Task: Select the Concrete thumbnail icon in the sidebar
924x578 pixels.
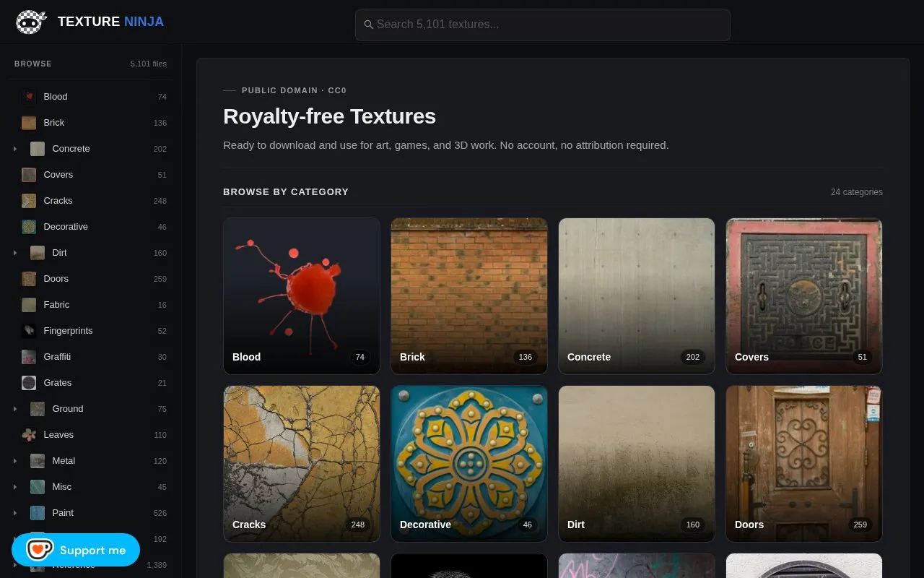Action: 38,148
